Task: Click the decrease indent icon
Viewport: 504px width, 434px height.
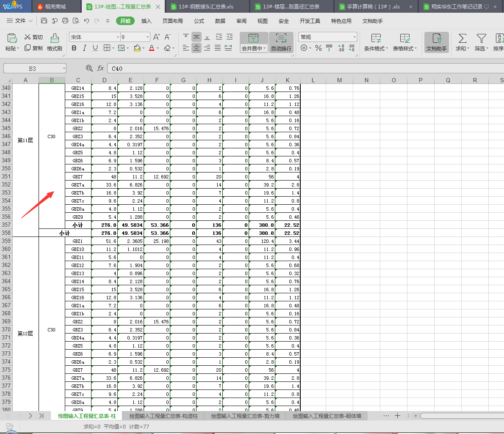Action: 219,37
